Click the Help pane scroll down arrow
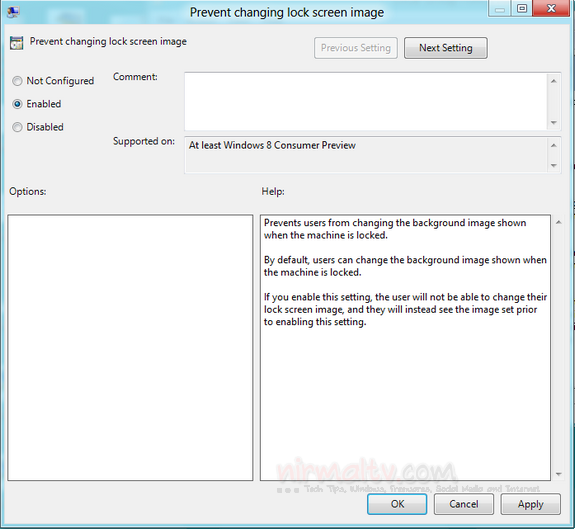575x529 pixels. (558, 474)
